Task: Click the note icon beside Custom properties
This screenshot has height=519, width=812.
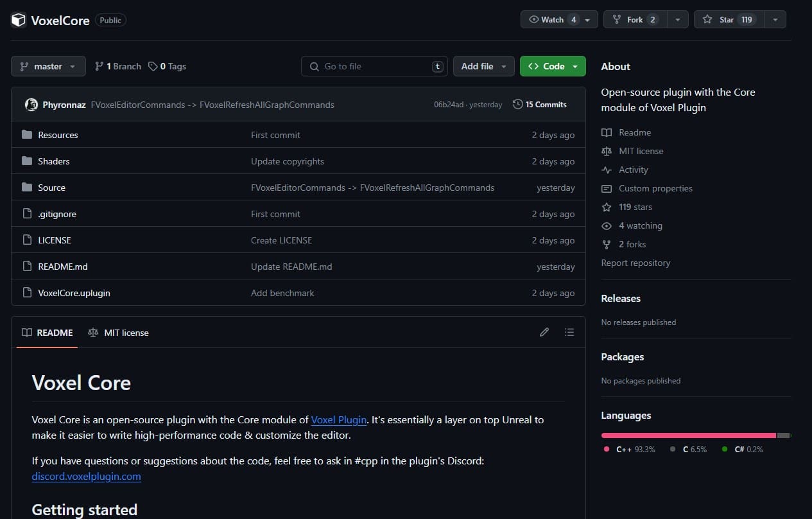Action: coord(607,188)
